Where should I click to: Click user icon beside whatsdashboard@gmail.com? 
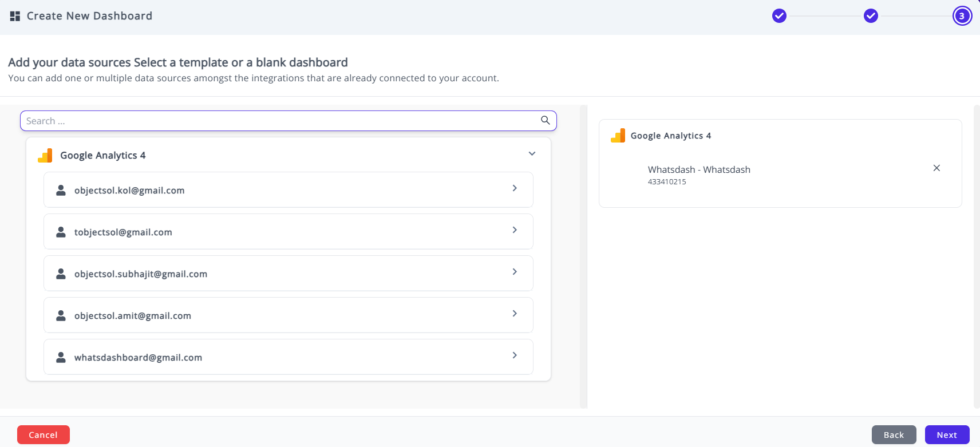(x=61, y=357)
